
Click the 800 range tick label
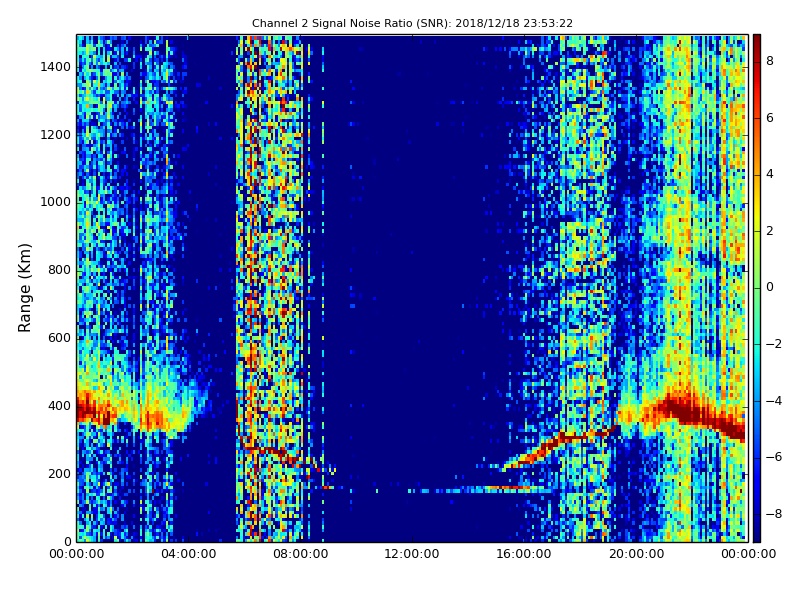59,270
